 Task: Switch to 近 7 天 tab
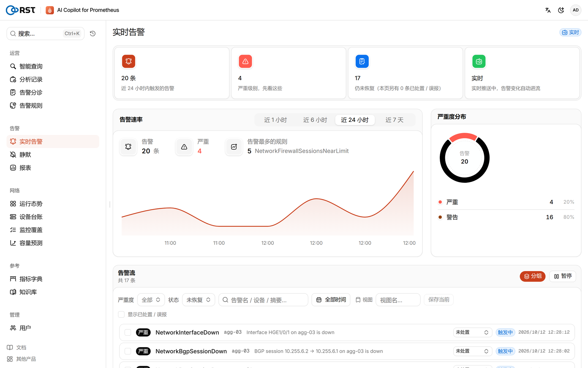click(394, 120)
